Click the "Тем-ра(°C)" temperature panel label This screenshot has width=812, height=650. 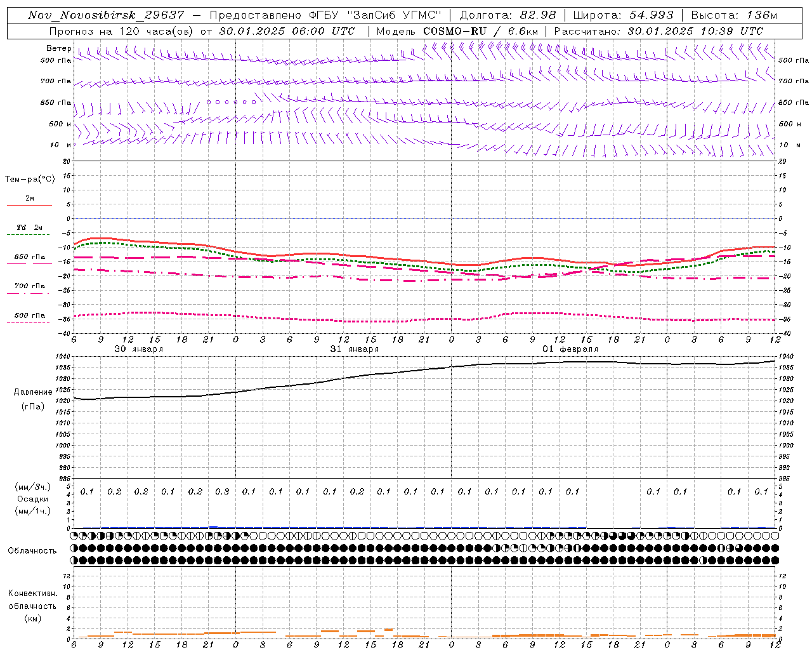[30, 179]
